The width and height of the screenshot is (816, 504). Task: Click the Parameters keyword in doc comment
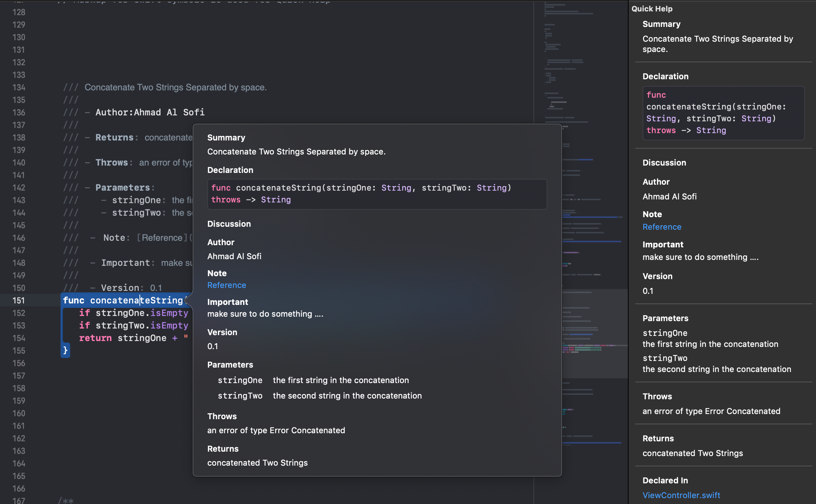[x=122, y=188]
